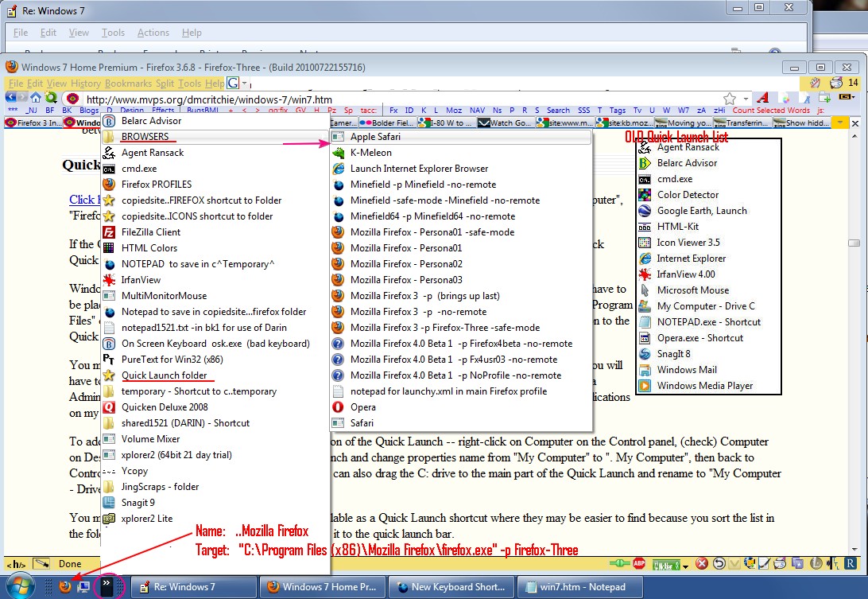Launch K-Meleon from the BROWSERS submenu

(x=461, y=153)
